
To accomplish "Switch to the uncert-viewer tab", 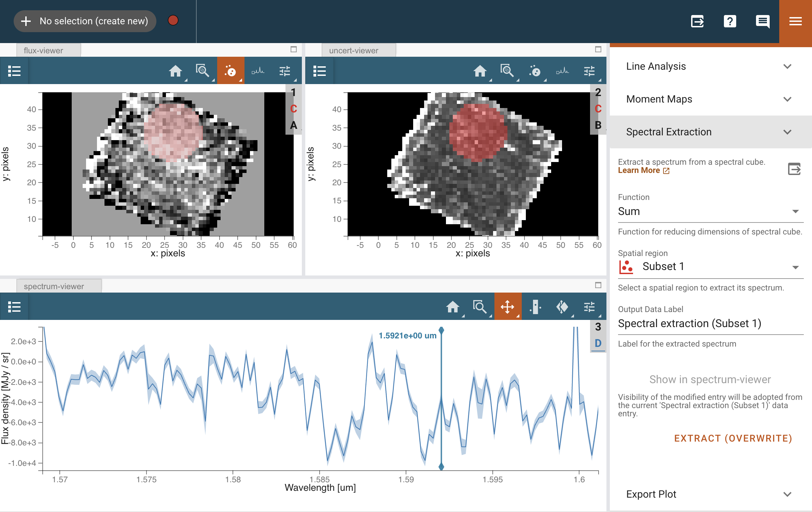I will [x=353, y=50].
